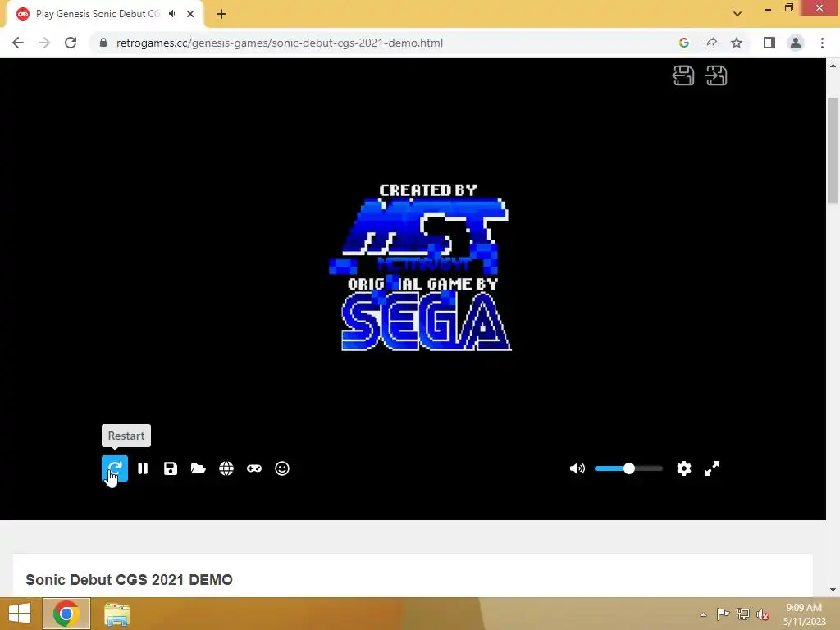Click Sonic Debut CGS 2021 DEMO heading

click(129, 580)
